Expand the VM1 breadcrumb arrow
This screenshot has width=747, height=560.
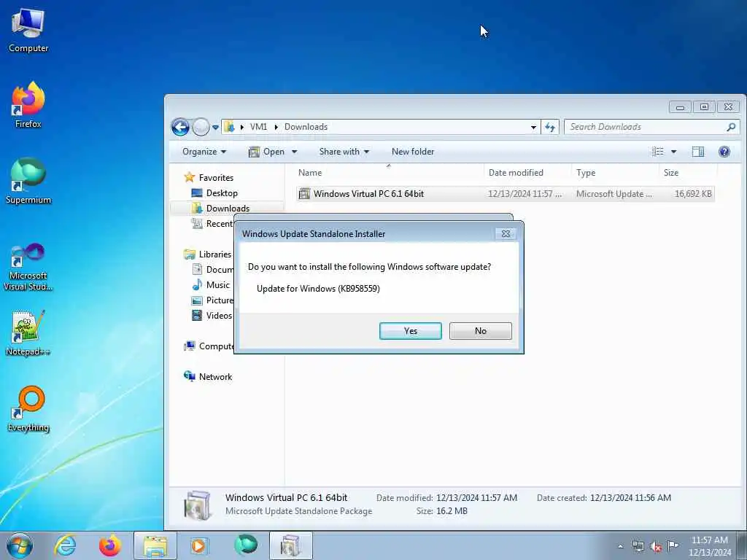[x=276, y=127]
